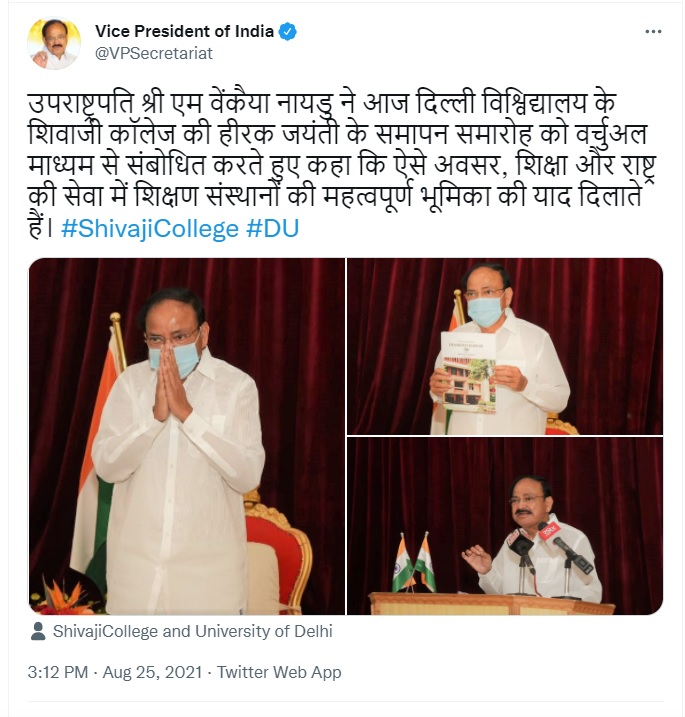
Task: Click the Hindi tweet text body
Action: click(x=342, y=166)
